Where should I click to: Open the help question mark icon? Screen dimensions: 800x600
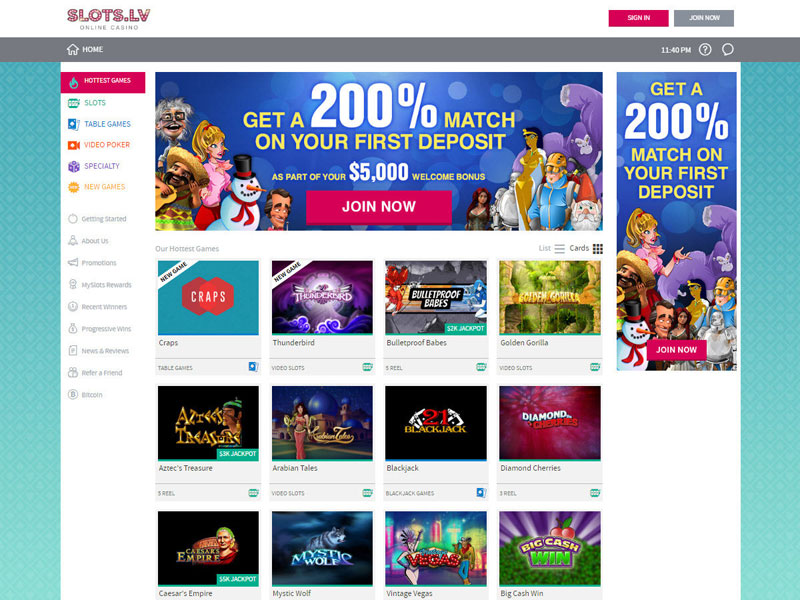[x=705, y=49]
